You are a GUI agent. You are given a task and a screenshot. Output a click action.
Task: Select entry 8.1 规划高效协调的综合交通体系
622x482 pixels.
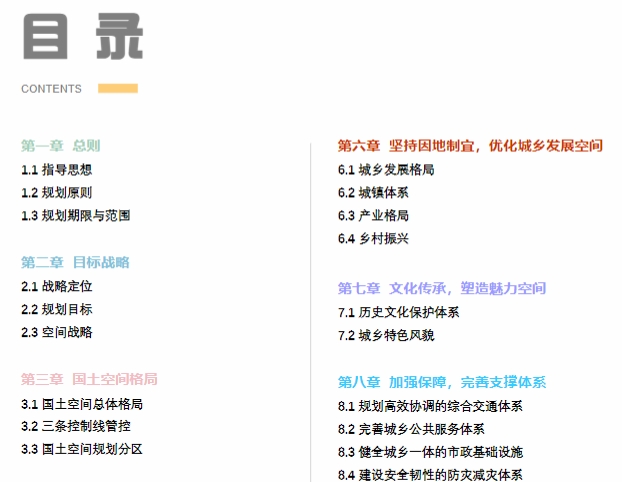(430, 406)
